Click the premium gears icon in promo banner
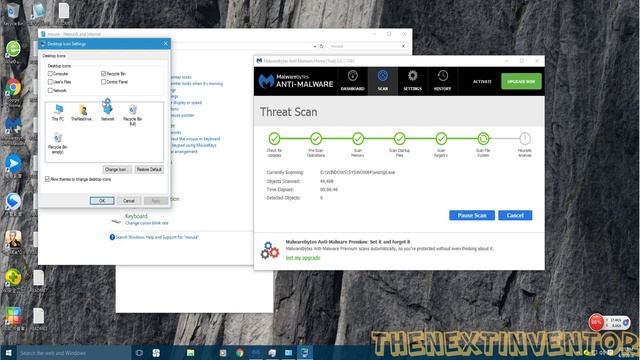 pyautogui.click(x=270, y=250)
